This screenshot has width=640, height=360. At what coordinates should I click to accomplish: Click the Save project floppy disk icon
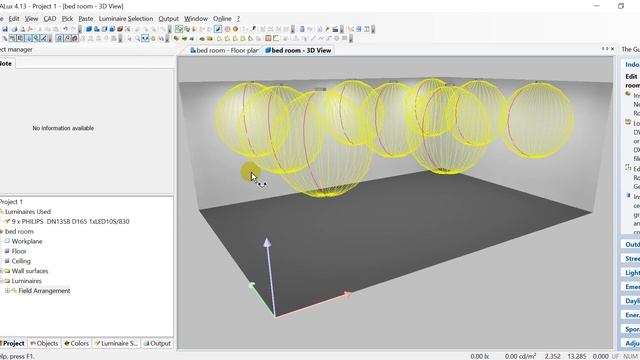tap(5, 29)
